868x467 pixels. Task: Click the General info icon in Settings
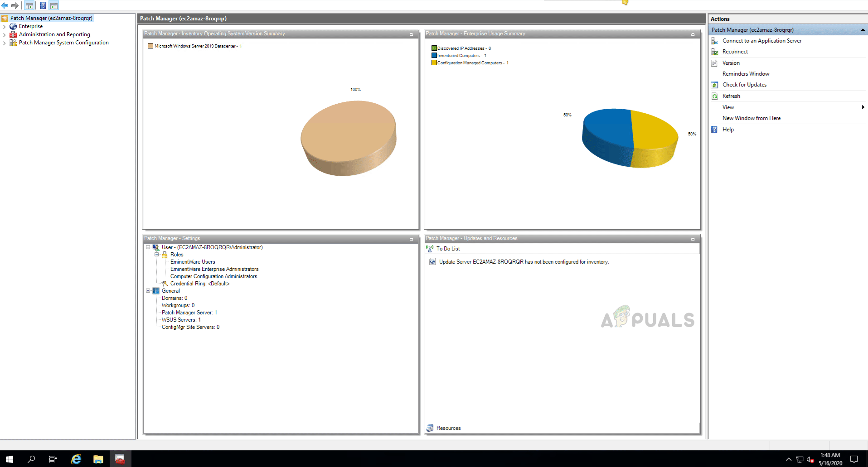(x=156, y=291)
